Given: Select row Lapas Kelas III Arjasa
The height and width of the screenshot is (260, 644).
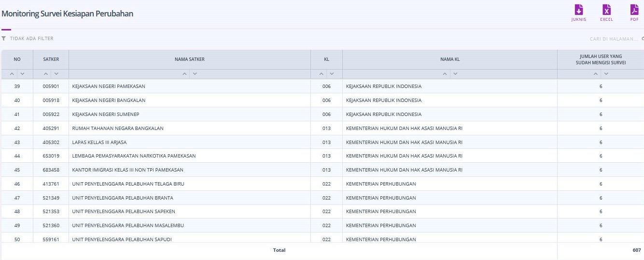Looking at the screenshot, I should pyautogui.click(x=322, y=142).
